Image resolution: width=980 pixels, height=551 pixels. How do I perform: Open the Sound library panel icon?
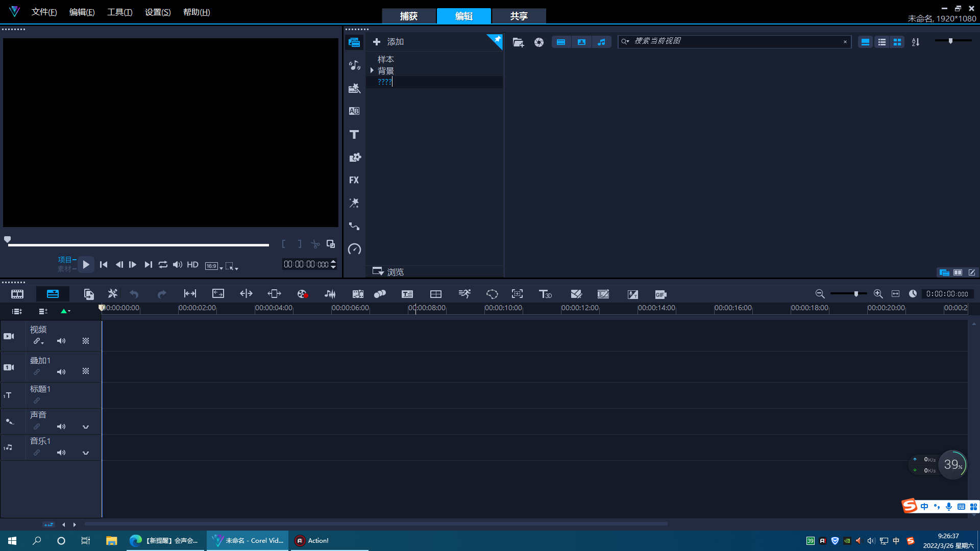[354, 65]
